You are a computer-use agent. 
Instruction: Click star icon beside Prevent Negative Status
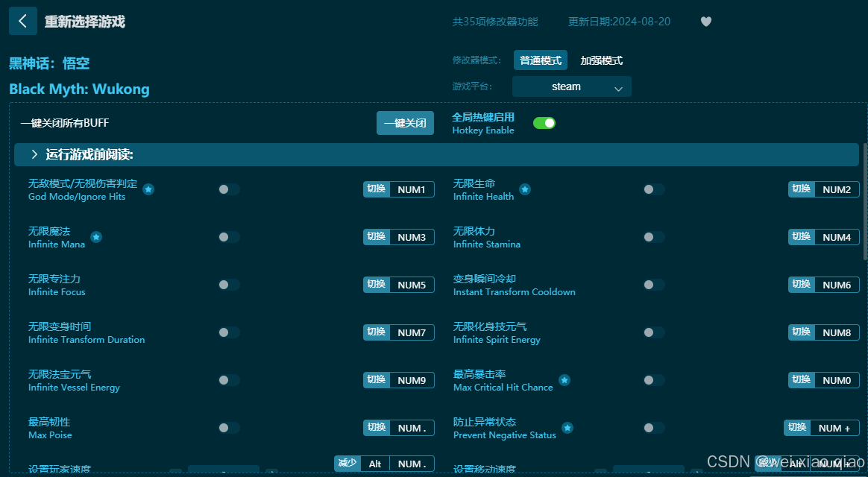coord(567,428)
